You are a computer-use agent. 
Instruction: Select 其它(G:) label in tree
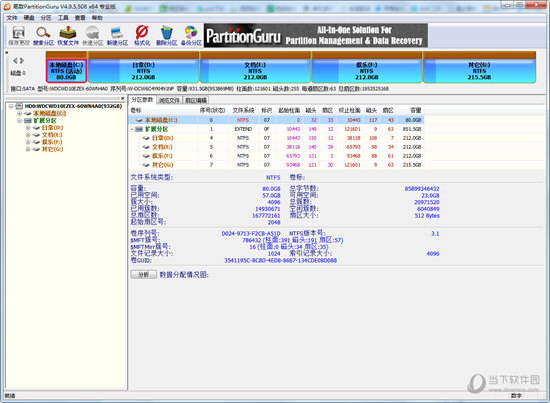[53, 149]
